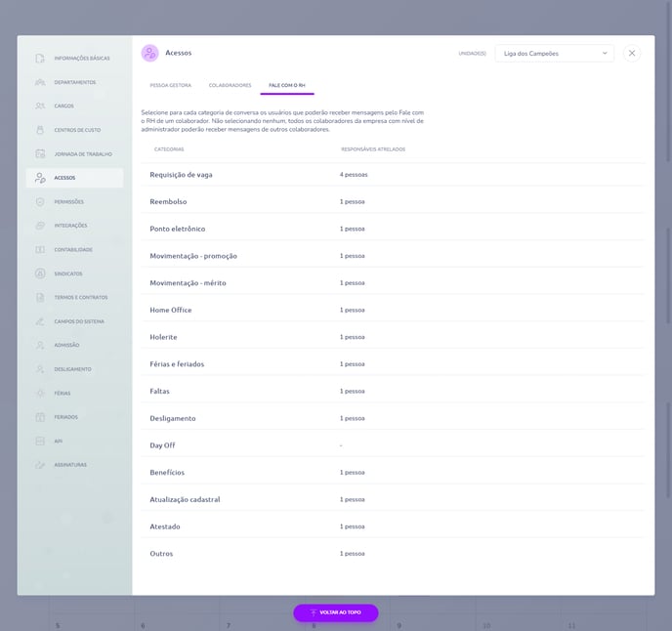Click the Termos e Contratos icon
Viewport: 672px width, 631px height.
(40, 298)
